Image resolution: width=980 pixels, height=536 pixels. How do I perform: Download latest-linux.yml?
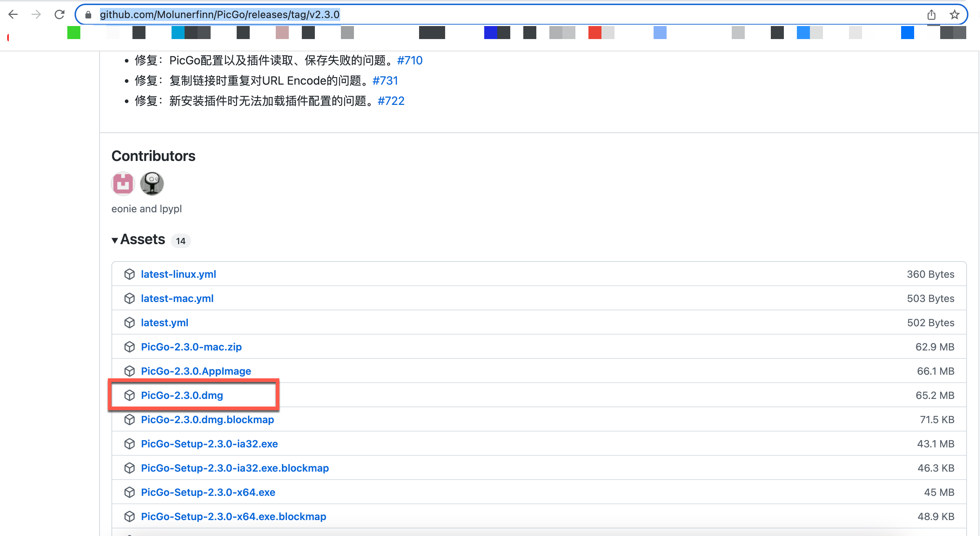(178, 274)
